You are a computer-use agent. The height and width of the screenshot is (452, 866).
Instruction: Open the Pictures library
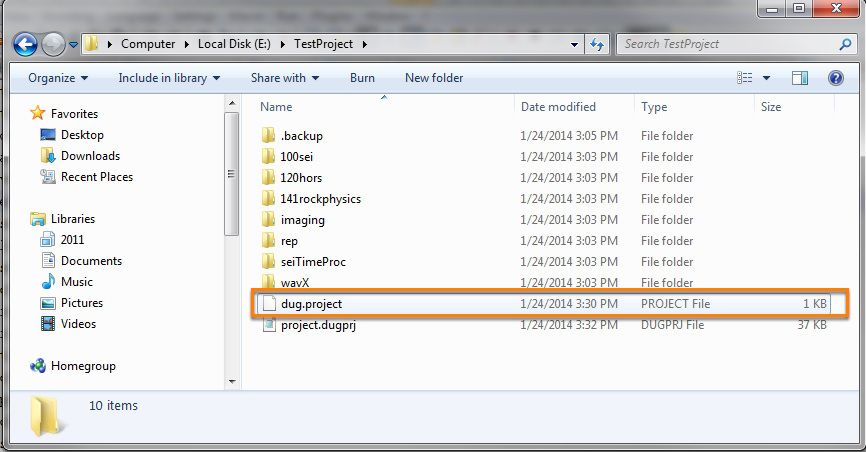82,303
